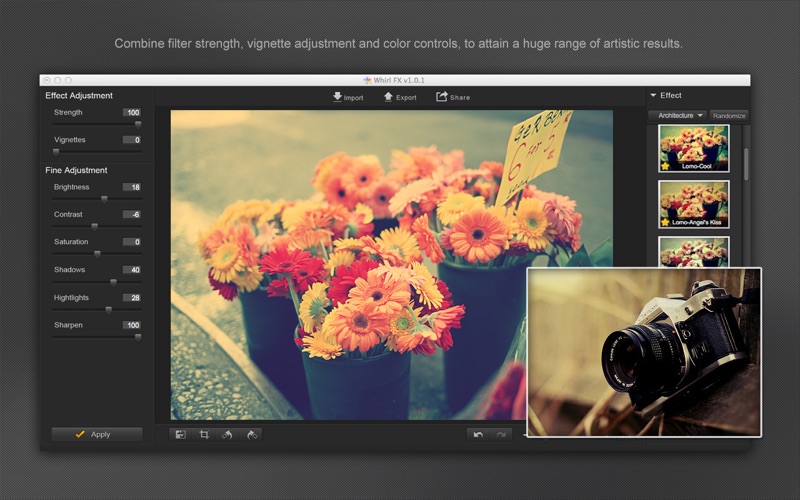
Task: Click the compare view icon in bottom toolbar
Action: tap(180, 434)
